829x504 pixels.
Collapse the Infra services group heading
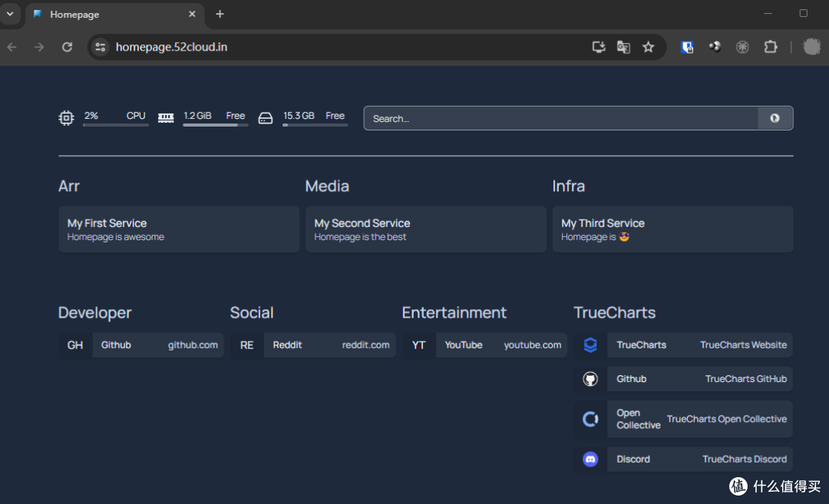[x=568, y=186]
